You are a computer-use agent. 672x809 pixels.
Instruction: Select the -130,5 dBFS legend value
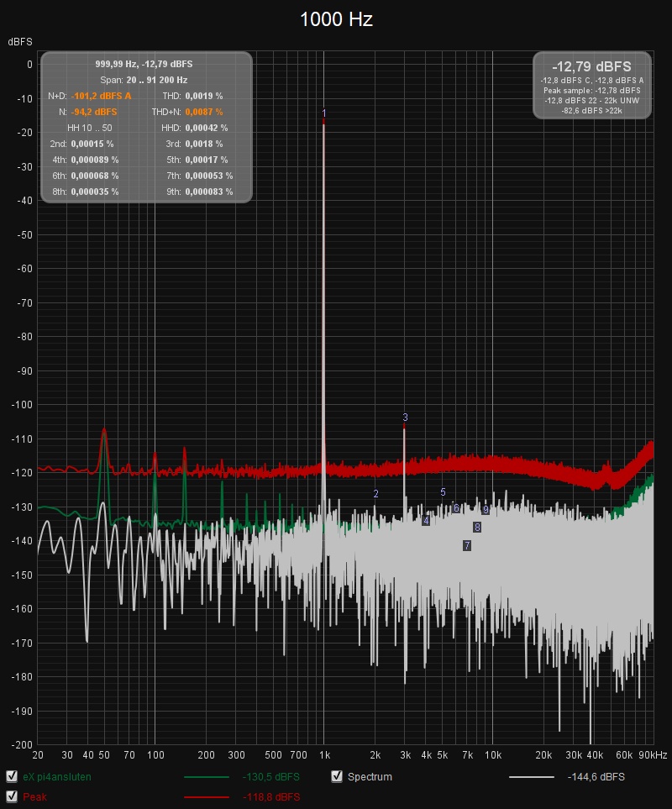[270, 776]
